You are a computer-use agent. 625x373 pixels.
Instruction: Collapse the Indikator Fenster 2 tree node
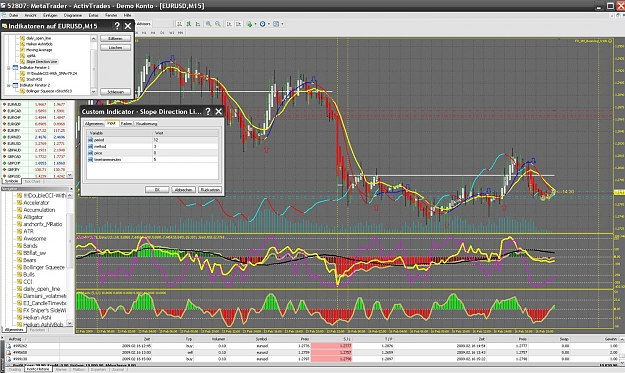pos(9,85)
